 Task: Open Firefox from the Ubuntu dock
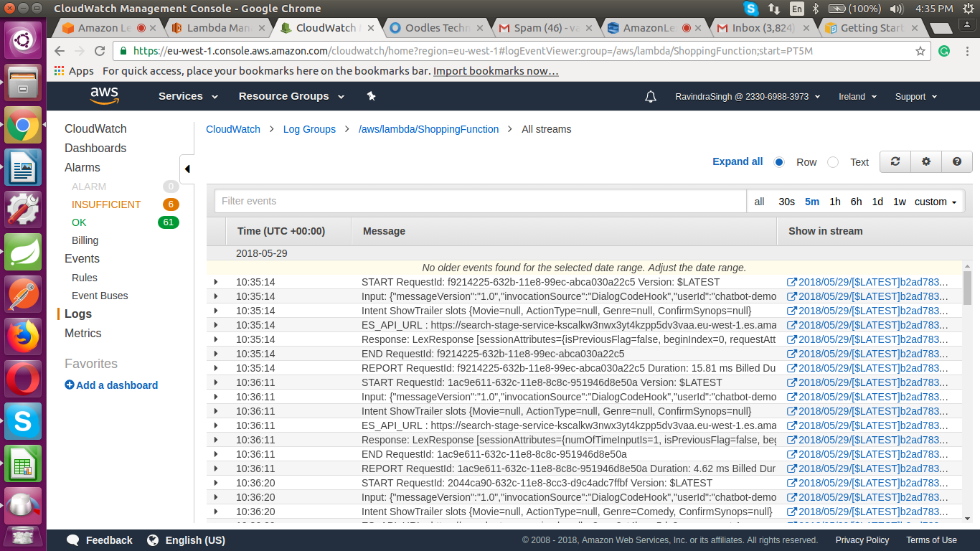coord(23,336)
